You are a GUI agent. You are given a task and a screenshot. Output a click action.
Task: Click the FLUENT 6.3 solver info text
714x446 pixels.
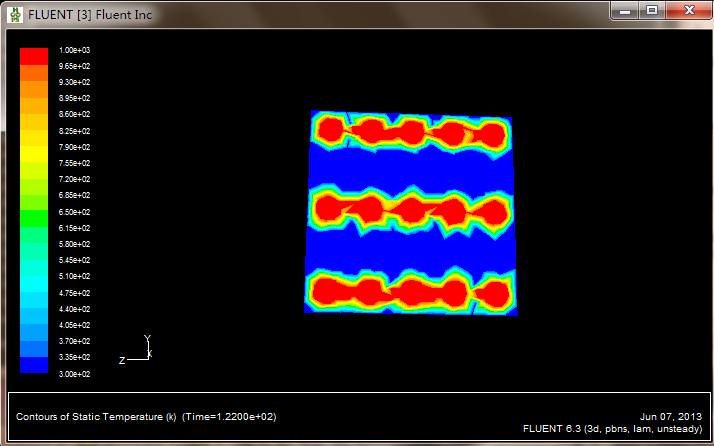click(612, 428)
